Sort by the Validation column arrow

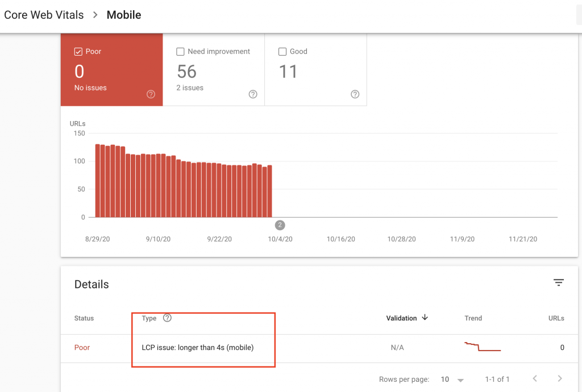(x=425, y=318)
